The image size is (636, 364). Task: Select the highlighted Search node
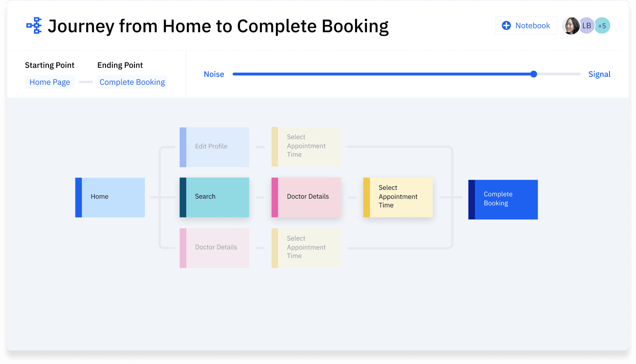tap(214, 197)
